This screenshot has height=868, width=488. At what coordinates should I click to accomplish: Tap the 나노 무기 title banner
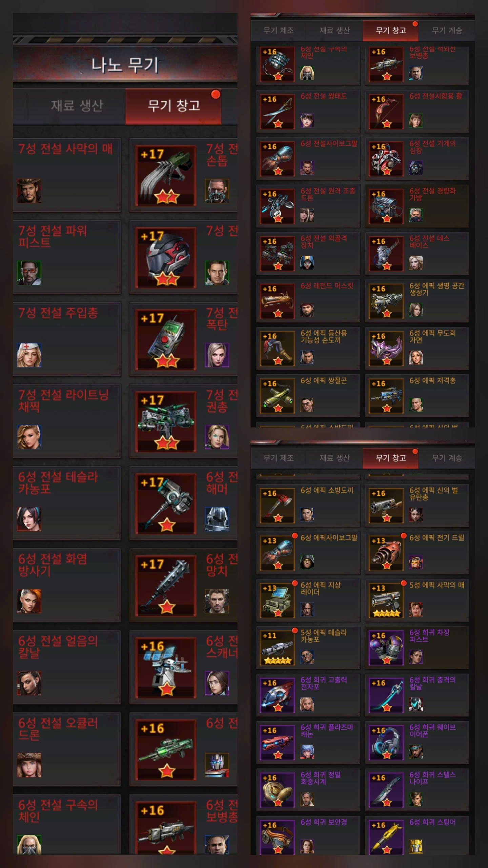125,64
